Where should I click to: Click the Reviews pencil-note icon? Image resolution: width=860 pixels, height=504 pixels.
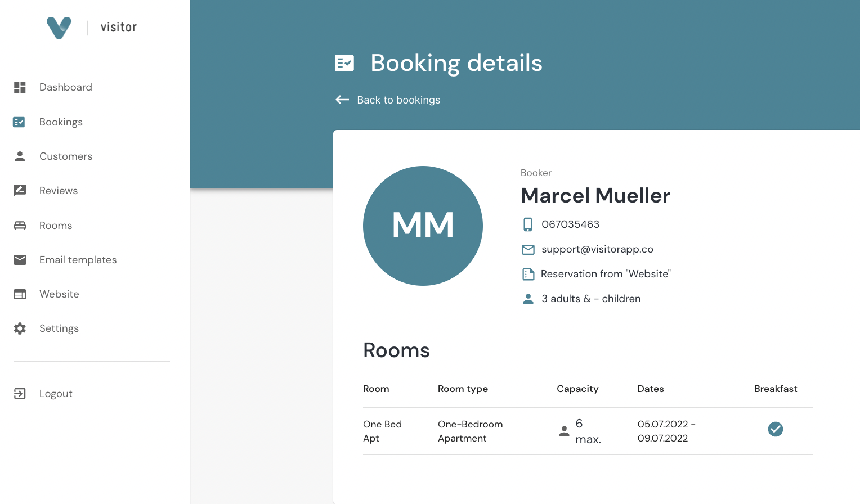20,191
